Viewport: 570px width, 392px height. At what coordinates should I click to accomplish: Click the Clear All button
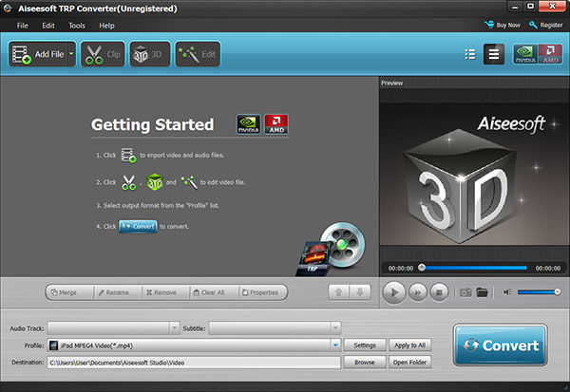pyautogui.click(x=214, y=292)
